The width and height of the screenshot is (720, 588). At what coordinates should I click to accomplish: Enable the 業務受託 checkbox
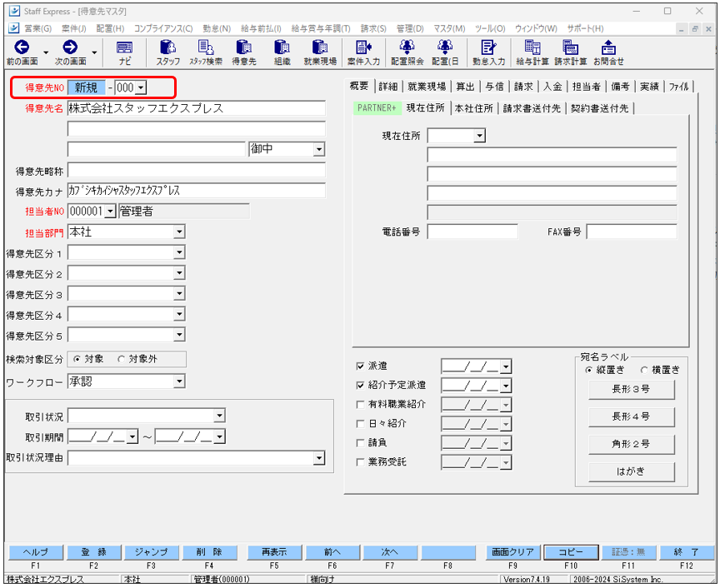coord(360,462)
